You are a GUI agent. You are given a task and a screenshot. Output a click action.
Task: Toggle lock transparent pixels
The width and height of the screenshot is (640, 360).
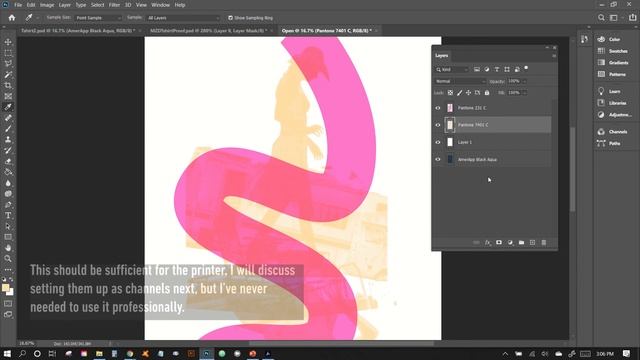450,93
